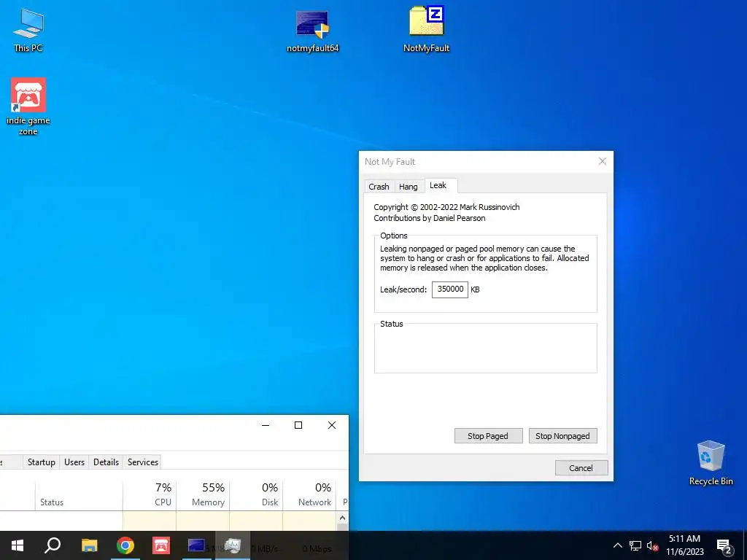Sort by Disk column showing 0%
Viewport: 747px width, 560px height.
256,495
